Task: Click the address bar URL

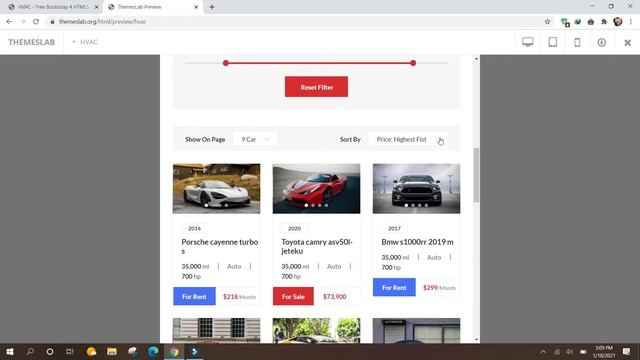Action: coord(102,22)
